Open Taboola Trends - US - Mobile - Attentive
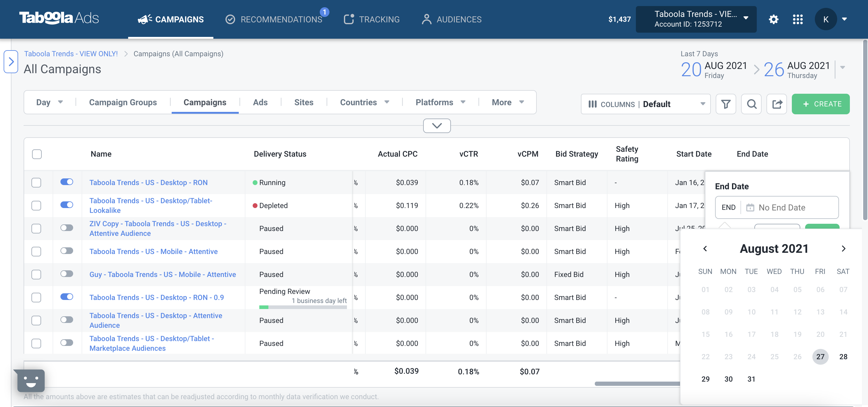Image resolution: width=868 pixels, height=407 pixels. [x=153, y=251]
